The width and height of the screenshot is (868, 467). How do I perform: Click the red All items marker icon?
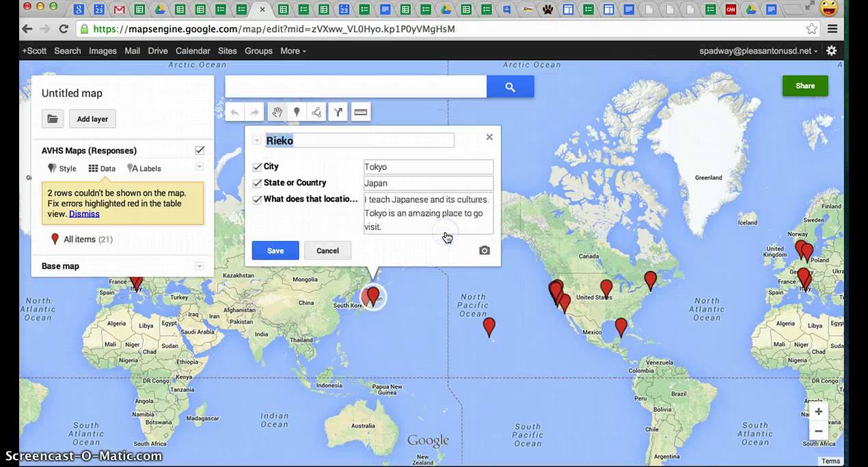(55, 239)
